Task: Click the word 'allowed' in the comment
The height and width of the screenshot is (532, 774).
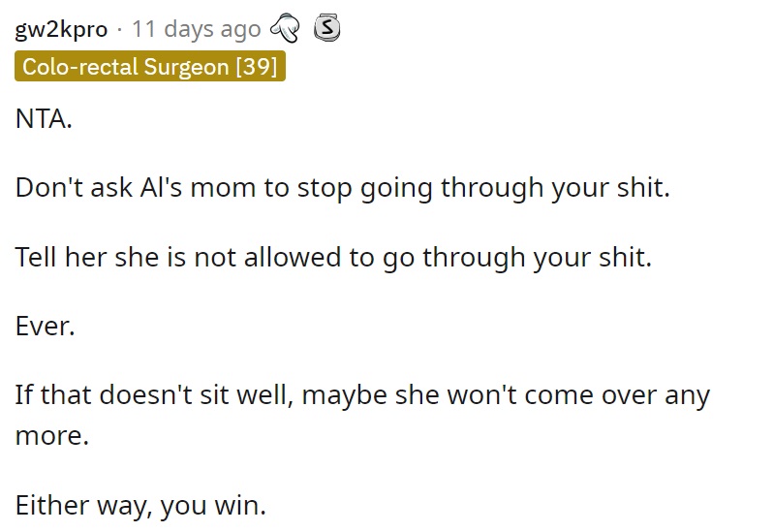Action: (293, 258)
